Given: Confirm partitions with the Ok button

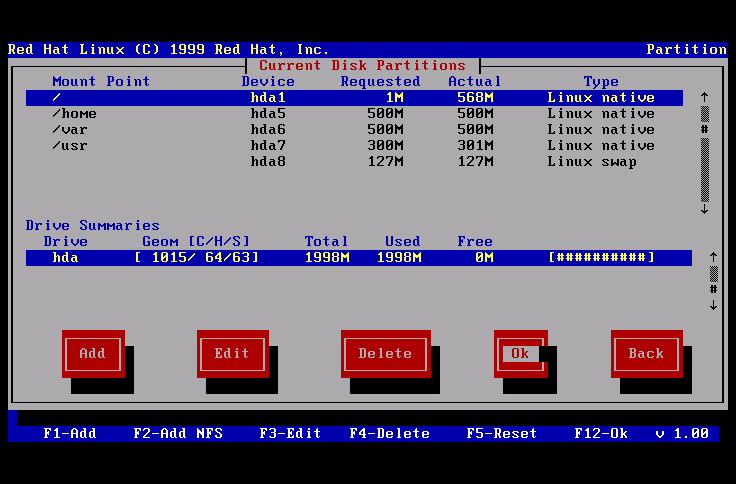Looking at the screenshot, I should [x=521, y=353].
